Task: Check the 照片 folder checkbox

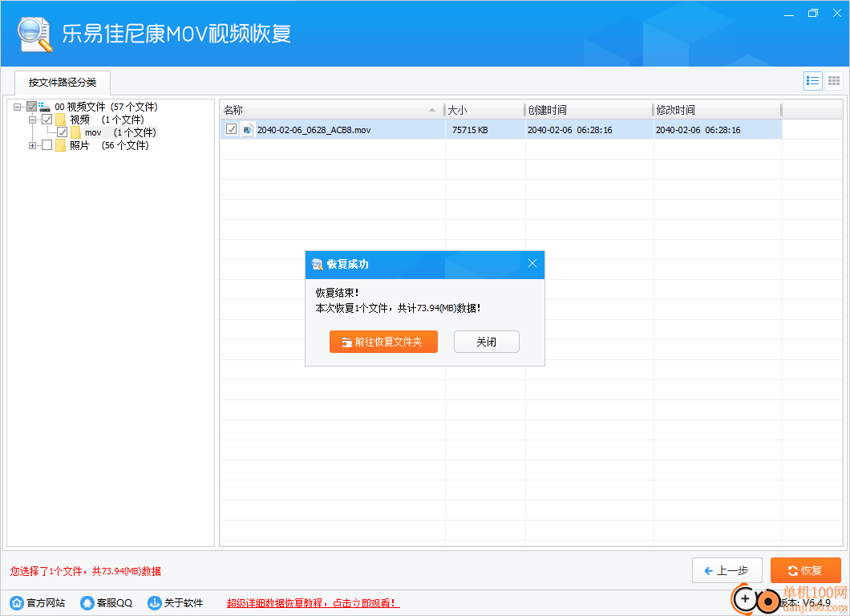Action: (x=47, y=145)
